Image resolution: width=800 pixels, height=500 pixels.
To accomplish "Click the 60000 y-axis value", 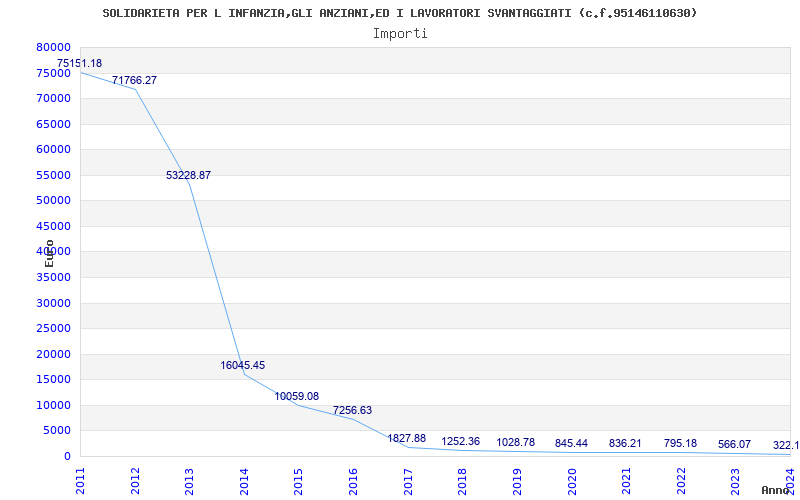I will coord(53,149).
